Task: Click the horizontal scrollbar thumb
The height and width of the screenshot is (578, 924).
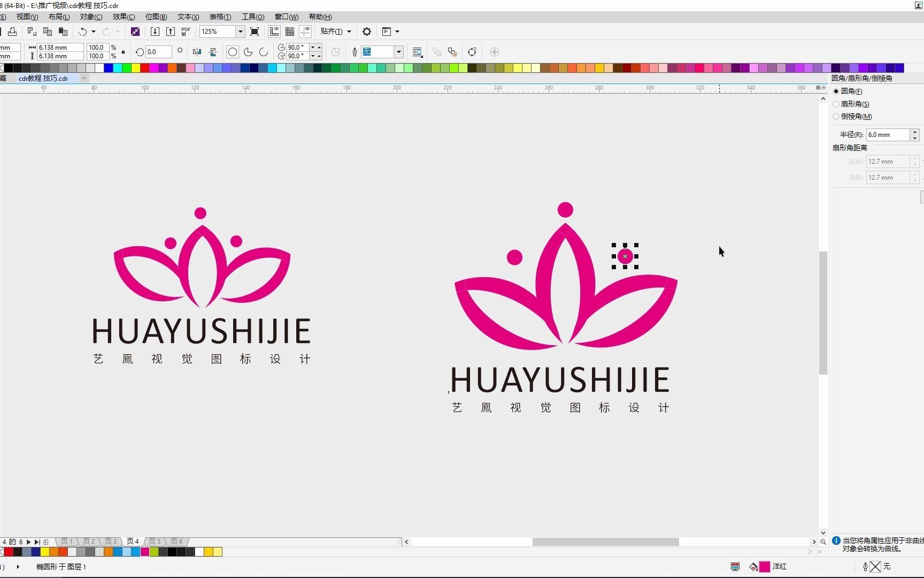Action: (x=605, y=542)
